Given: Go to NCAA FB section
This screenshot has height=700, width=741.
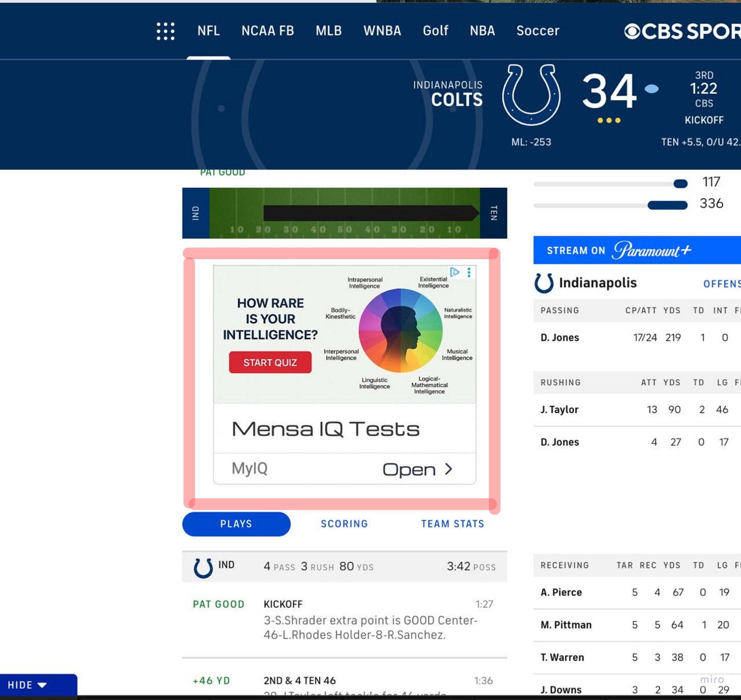Looking at the screenshot, I should click(x=268, y=31).
